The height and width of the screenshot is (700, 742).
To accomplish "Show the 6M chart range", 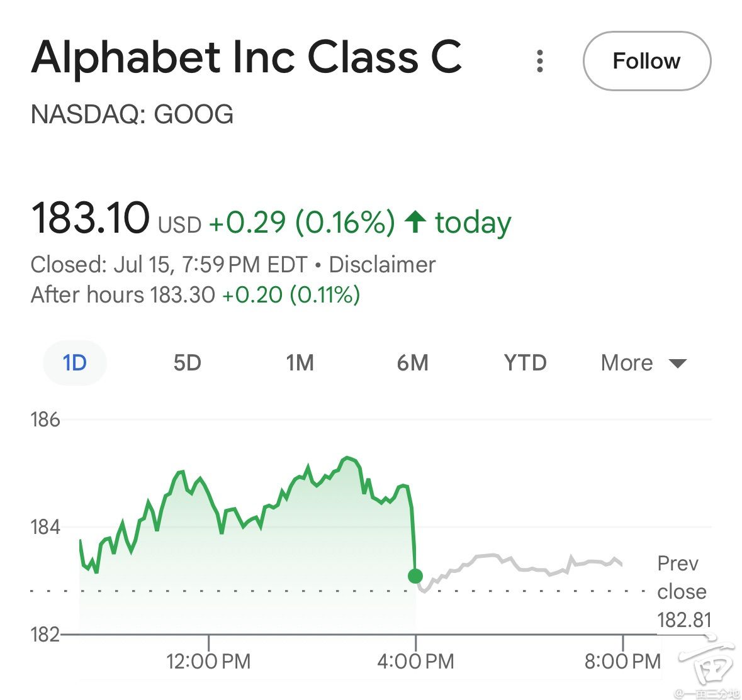I will click(413, 363).
